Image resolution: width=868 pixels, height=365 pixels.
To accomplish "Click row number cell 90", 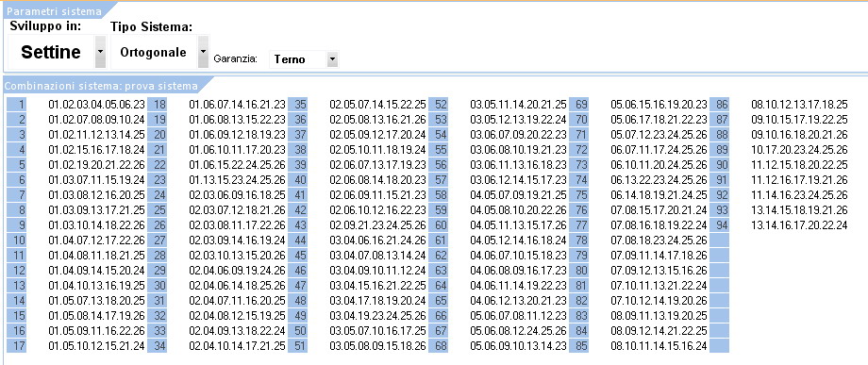I will 720,165.
